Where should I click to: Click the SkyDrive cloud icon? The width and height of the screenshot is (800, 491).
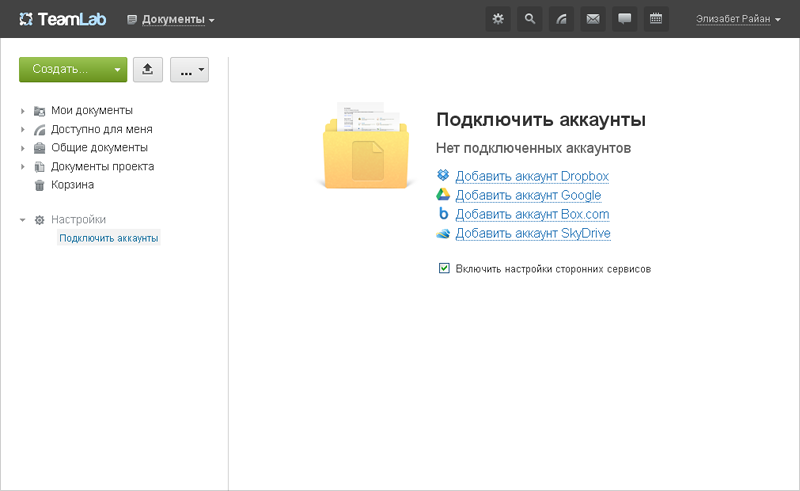click(443, 233)
